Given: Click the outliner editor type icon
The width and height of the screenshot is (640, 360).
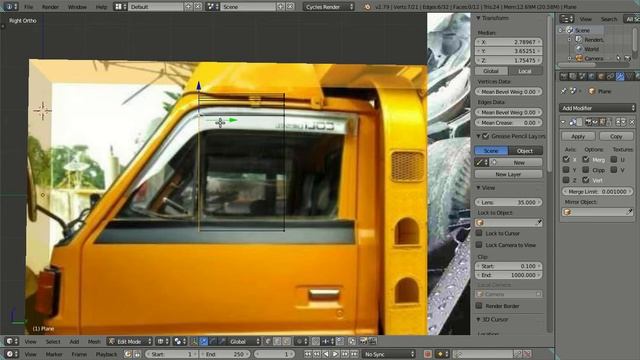Looking at the screenshot, I should 567,19.
